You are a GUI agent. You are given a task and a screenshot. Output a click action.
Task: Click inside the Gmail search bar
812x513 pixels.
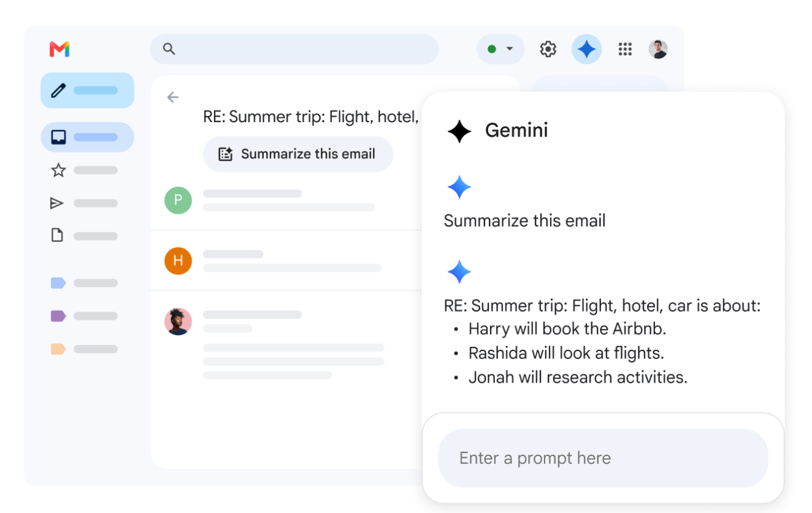click(294, 49)
